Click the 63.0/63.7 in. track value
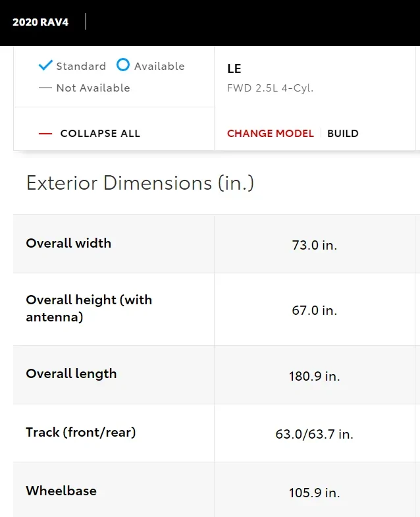The height and width of the screenshot is (517, 420). [314, 435]
